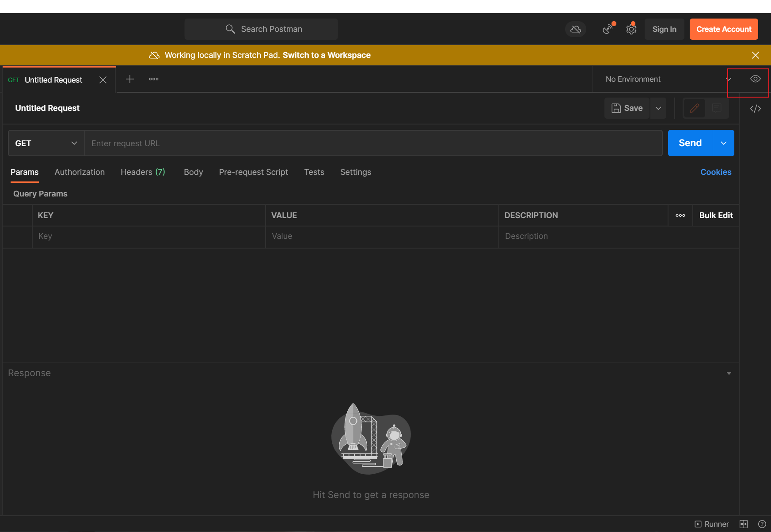Open the settings gear icon
Viewport: 771px width, 532px height.
click(x=631, y=29)
